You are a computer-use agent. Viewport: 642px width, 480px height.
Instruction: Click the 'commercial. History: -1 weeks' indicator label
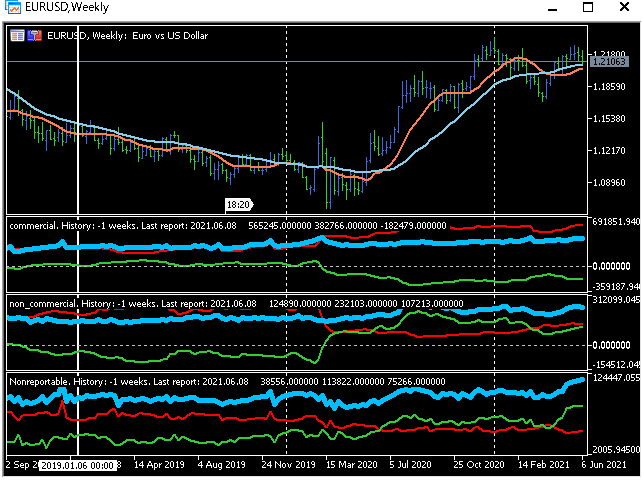tap(73, 226)
